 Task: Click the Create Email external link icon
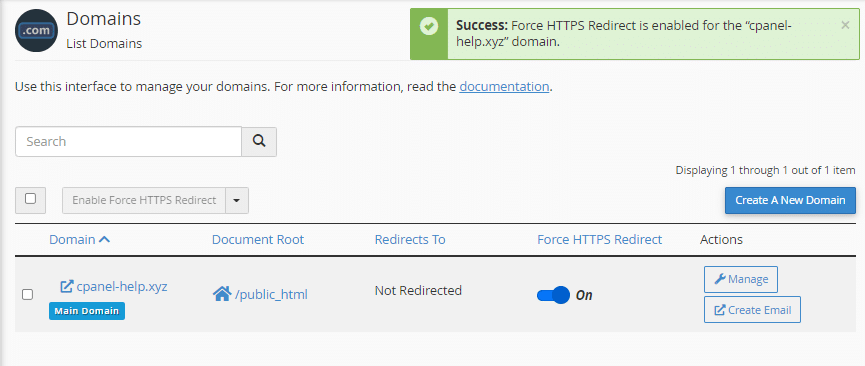coord(720,310)
